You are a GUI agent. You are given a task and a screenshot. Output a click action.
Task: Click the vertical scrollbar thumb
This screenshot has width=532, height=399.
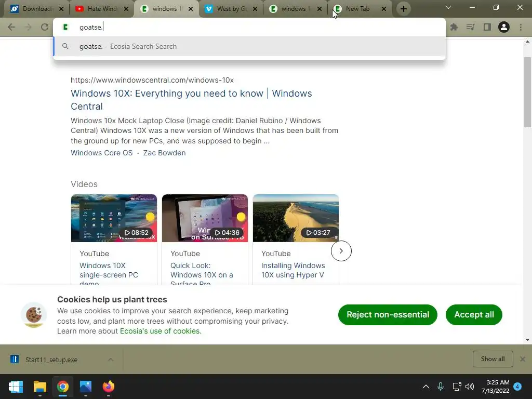[x=527, y=92]
